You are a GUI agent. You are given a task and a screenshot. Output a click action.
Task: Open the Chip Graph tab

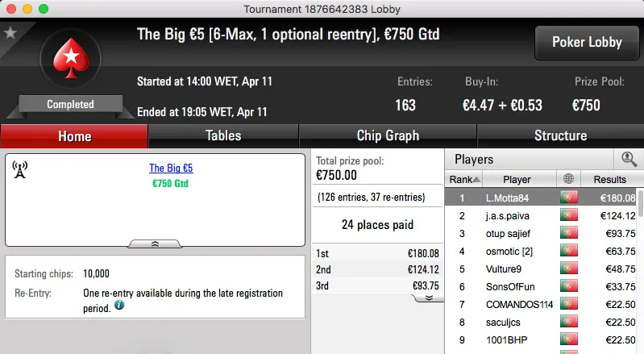pyautogui.click(x=388, y=135)
